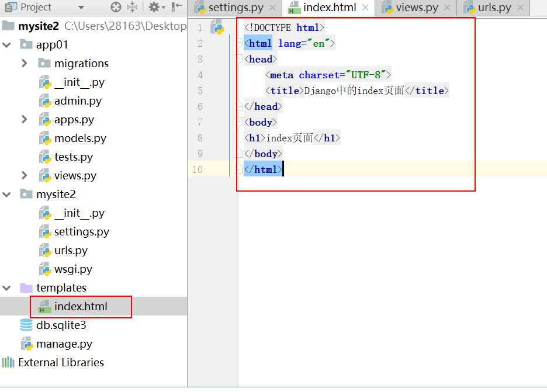Viewport: 547px width, 392px height.
Task: Click the apps.py Python file icon
Action: pos(45,120)
